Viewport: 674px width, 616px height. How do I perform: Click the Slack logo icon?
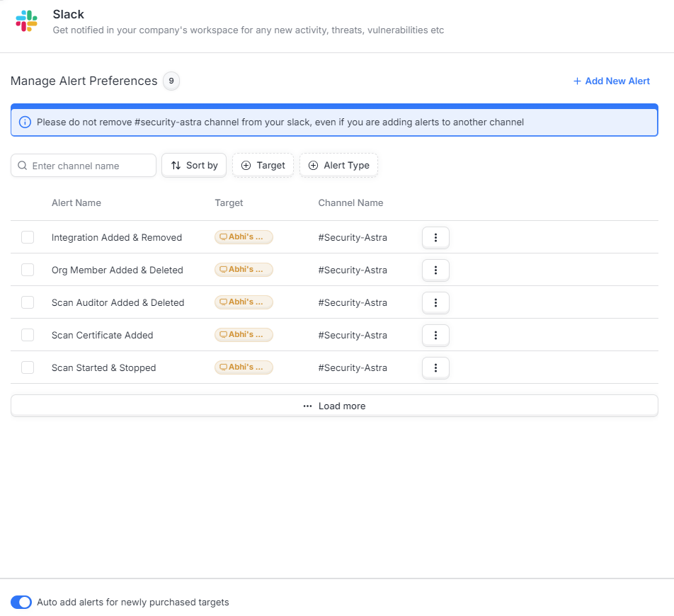pos(27,21)
